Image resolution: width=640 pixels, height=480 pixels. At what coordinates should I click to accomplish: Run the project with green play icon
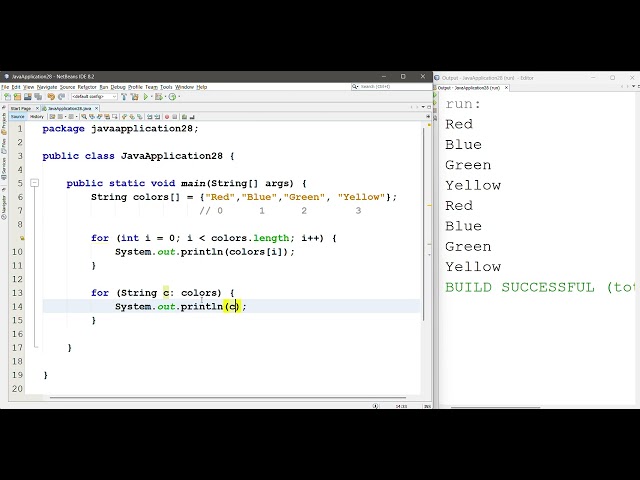[146, 97]
